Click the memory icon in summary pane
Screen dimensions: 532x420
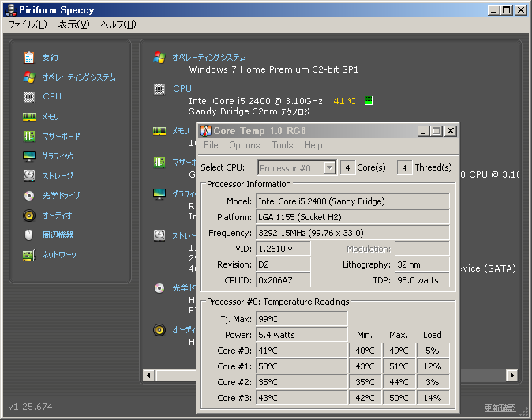(159, 131)
